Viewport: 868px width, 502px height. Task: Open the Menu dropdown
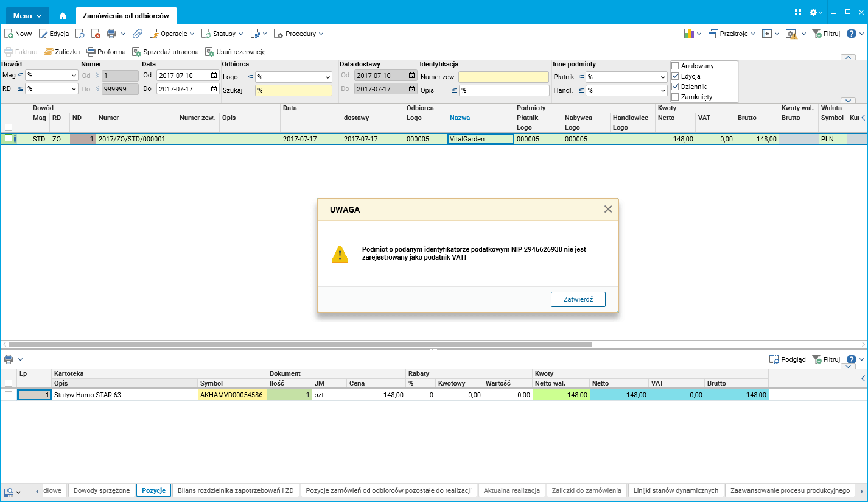(27, 16)
